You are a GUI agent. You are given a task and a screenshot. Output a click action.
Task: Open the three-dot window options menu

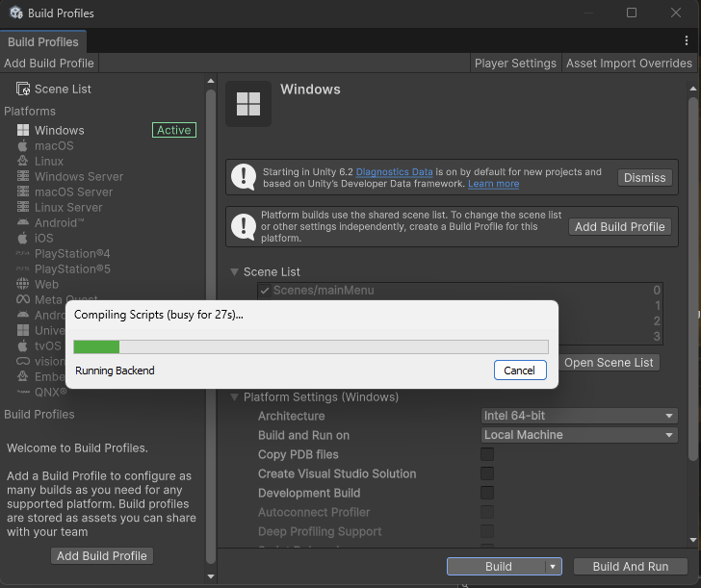[x=687, y=41]
